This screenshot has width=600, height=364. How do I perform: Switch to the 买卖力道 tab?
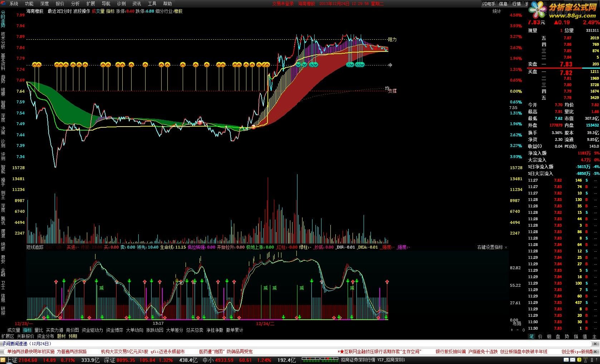[54, 330]
